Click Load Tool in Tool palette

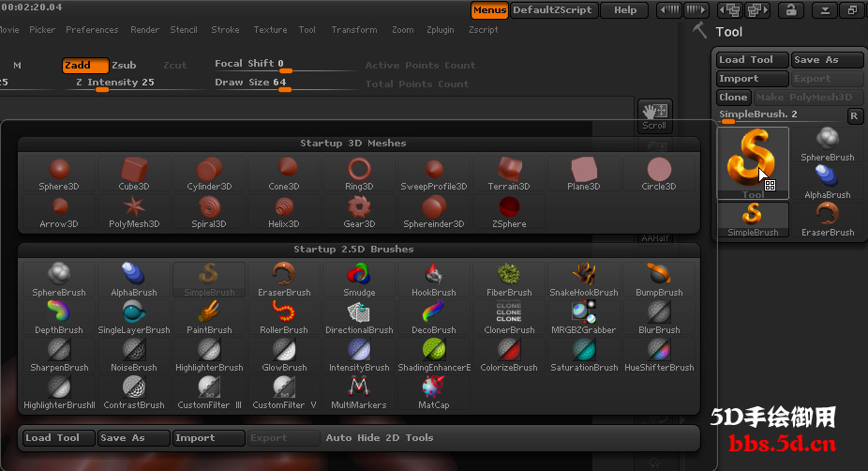pyautogui.click(x=753, y=60)
